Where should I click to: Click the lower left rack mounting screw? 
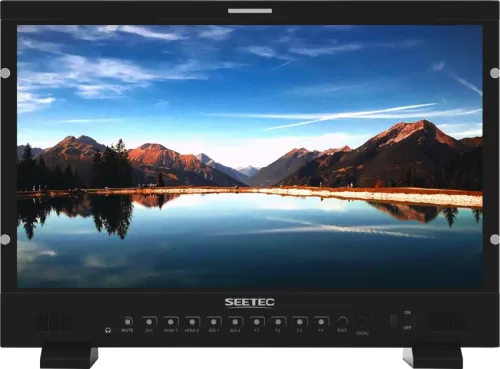(5, 239)
